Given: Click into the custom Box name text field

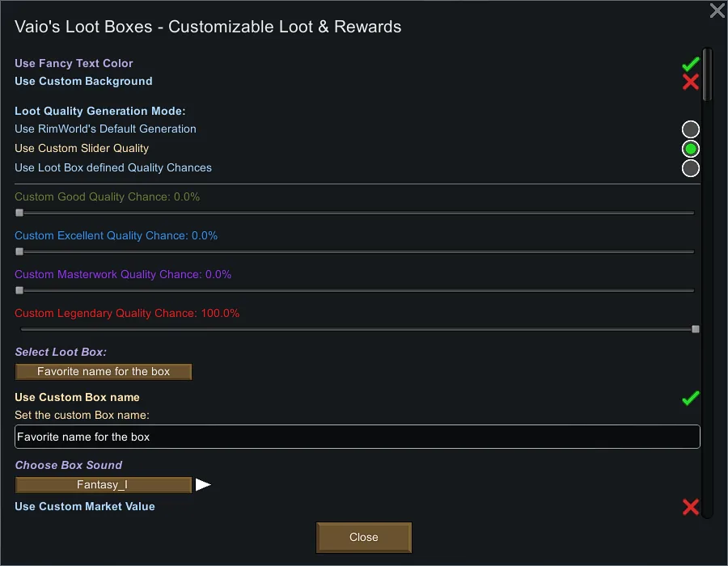Looking at the screenshot, I should tap(357, 437).
